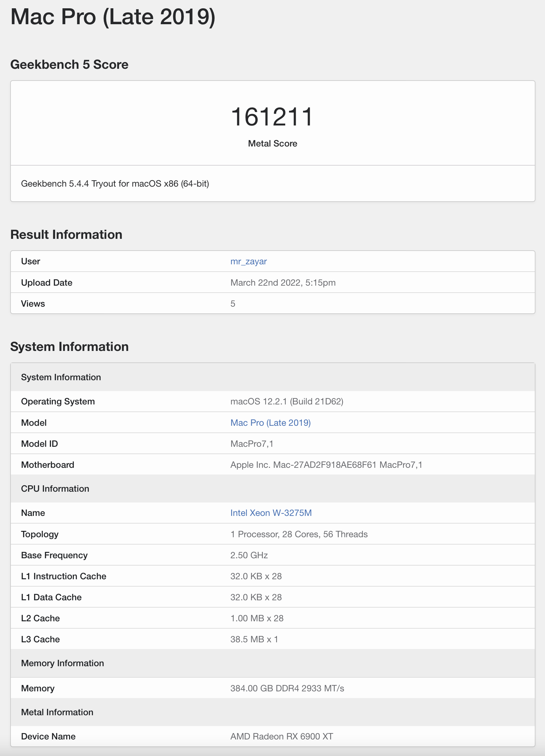Click the Upload Date value March 22nd 2022
The height and width of the screenshot is (756, 545).
click(x=283, y=283)
